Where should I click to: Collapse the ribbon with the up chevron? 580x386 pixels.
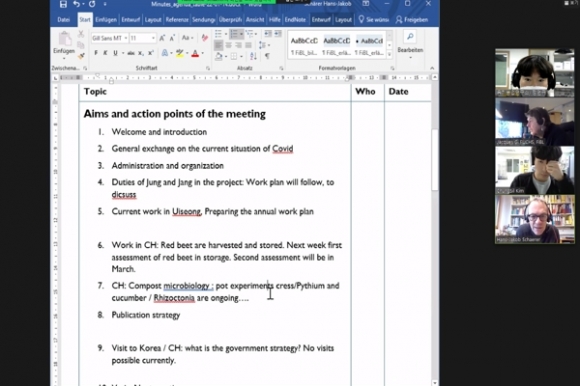[432, 68]
